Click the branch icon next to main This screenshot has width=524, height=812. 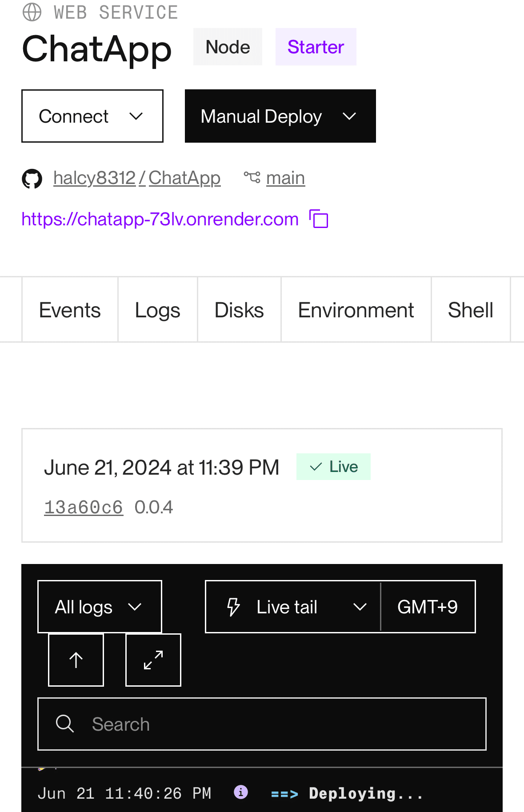point(252,178)
